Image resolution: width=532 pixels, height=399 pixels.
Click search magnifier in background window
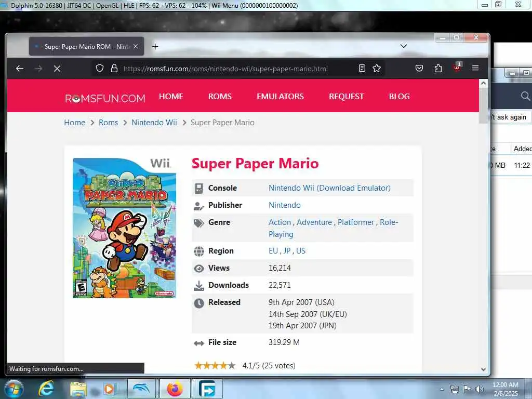525,96
